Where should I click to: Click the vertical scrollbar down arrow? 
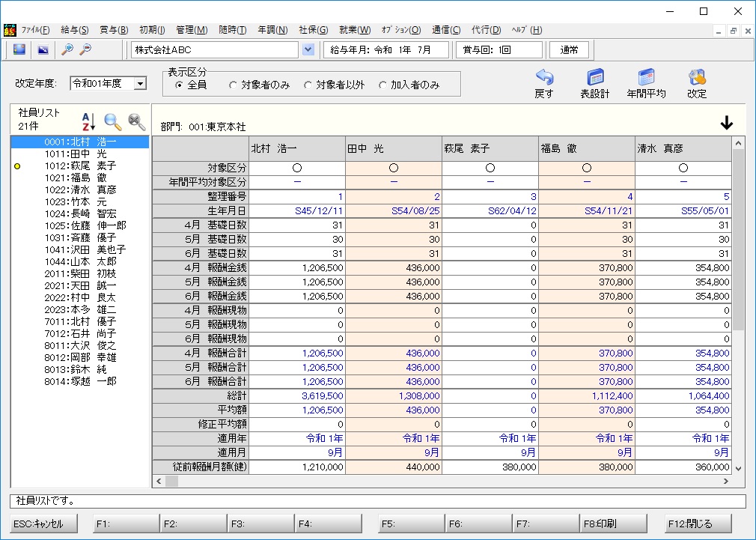pyautogui.click(x=738, y=468)
